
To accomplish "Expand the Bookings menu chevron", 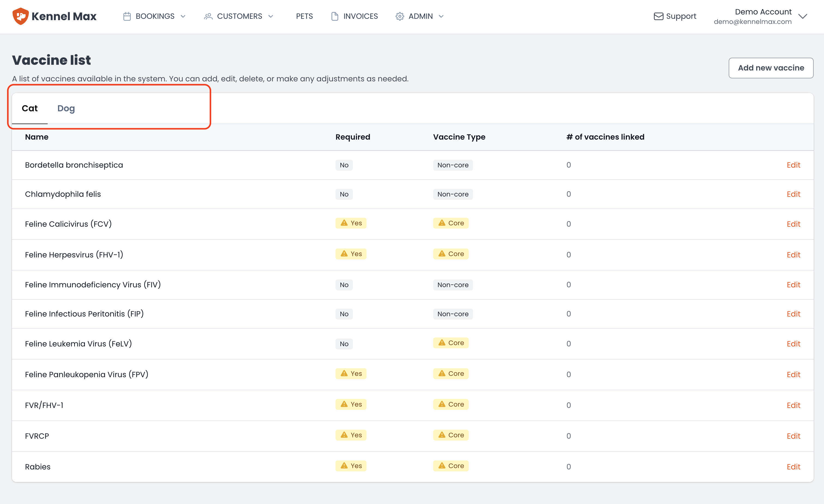I will [183, 16].
